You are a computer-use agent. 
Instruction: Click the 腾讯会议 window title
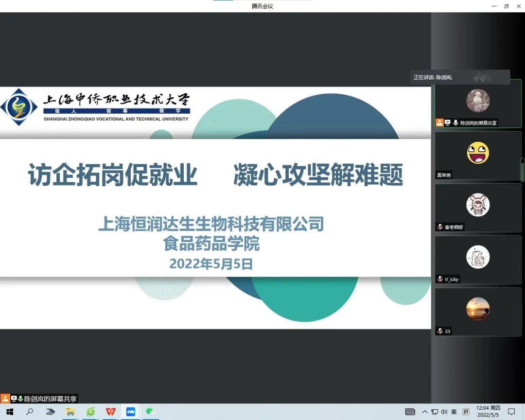point(262,6)
